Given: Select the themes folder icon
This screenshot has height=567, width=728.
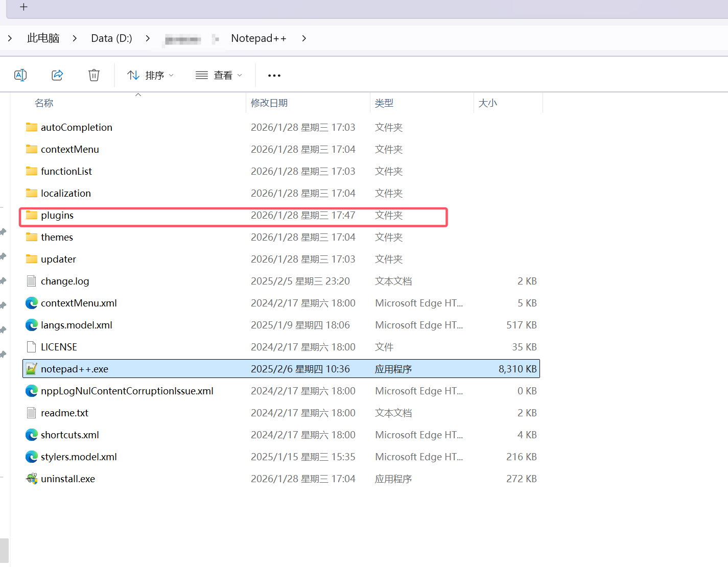Looking at the screenshot, I should point(32,237).
